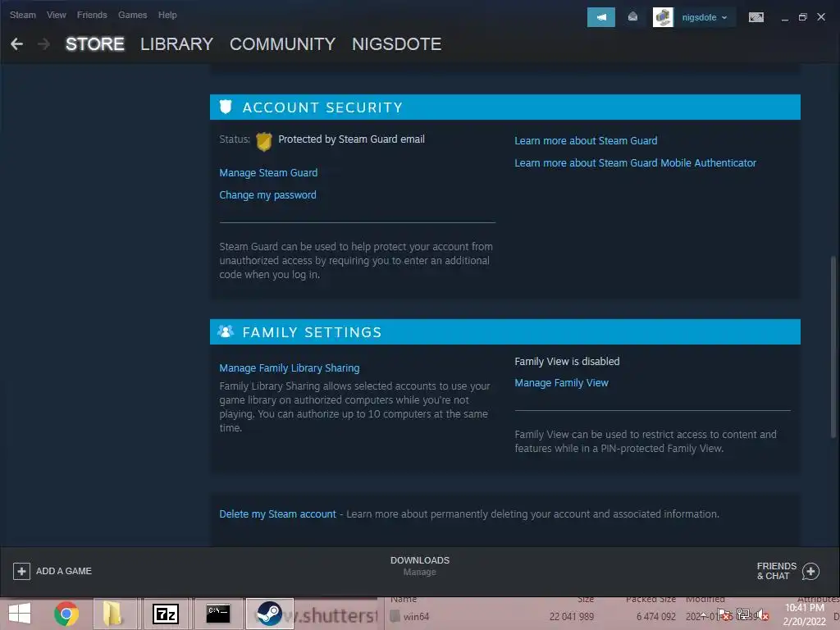840x630 pixels.
Task: Click the Family Settings people icon
Action: (x=226, y=331)
